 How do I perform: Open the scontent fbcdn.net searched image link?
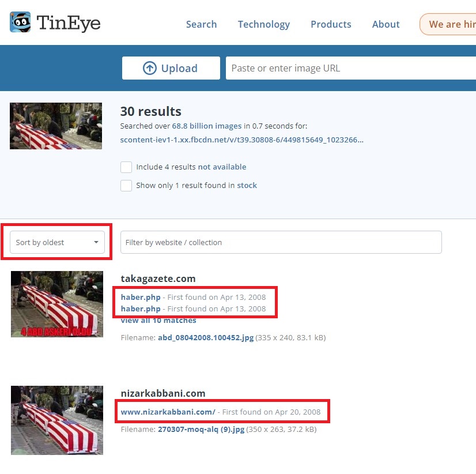[241, 140]
